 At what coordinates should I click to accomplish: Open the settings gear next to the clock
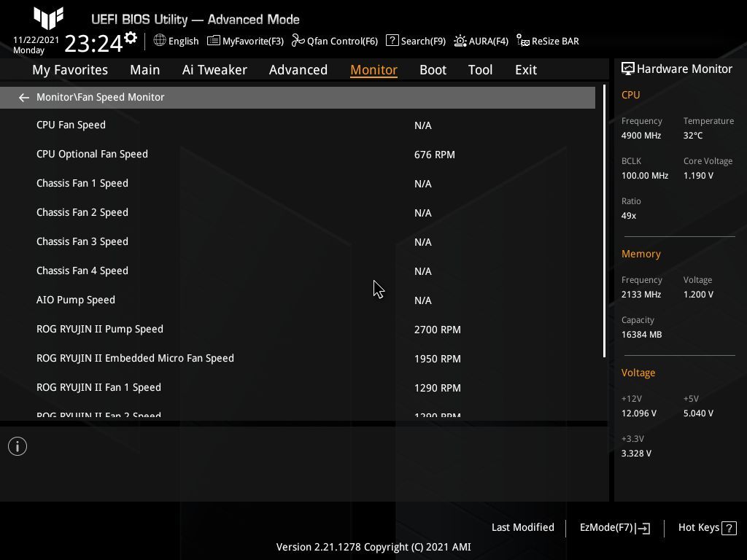point(131,38)
